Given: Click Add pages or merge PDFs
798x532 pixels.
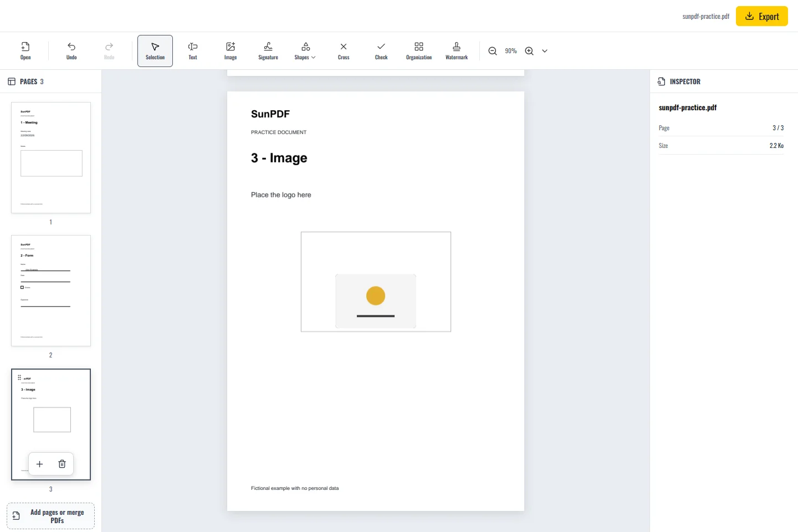Looking at the screenshot, I should pyautogui.click(x=50, y=516).
